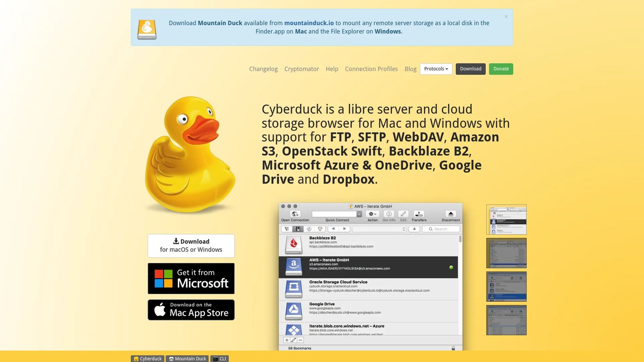Click the green connection status dot
Image resolution: width=644 pixels, height=362 pixels.
point(451,267)
